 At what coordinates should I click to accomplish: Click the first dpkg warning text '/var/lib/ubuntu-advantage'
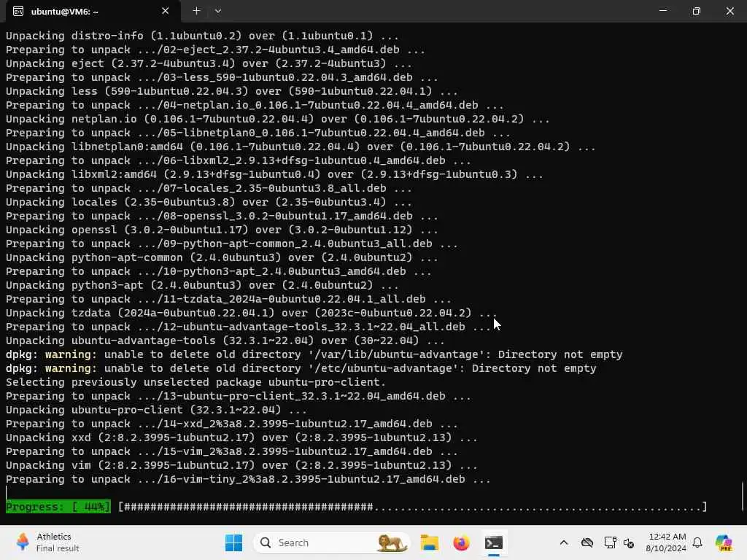(x=314, y=354)
